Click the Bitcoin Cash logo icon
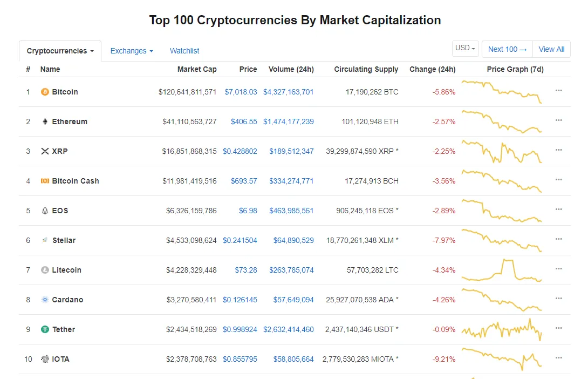This screenshot has width=588, height=379. 45,181
